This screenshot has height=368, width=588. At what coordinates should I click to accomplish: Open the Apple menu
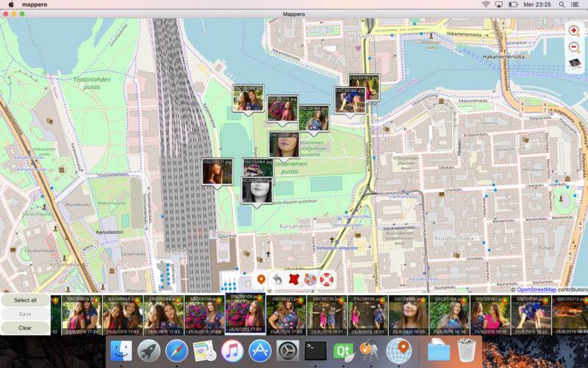coord(10,4)
